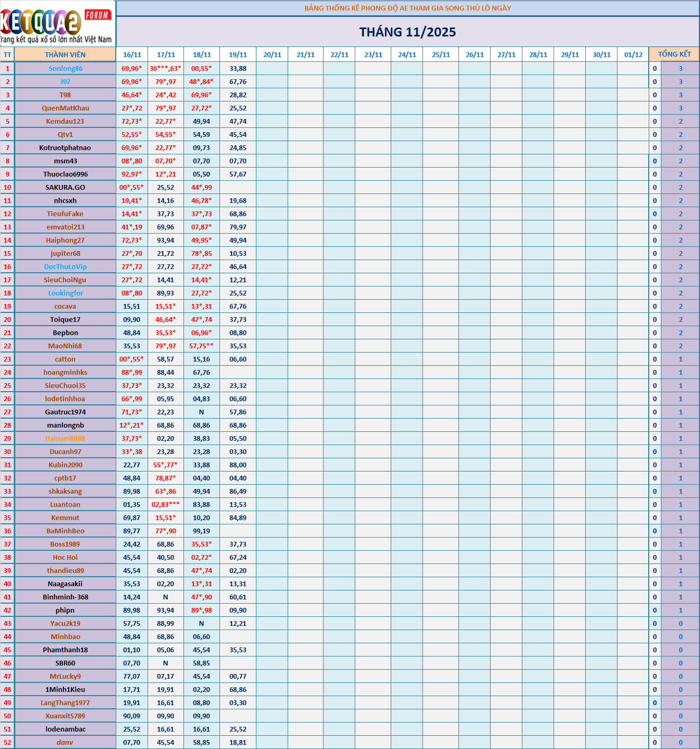Click the N cell in Gautruc1974's row
Image resolution: width=700 pixels, height=749 pixels.
[201, 412]
